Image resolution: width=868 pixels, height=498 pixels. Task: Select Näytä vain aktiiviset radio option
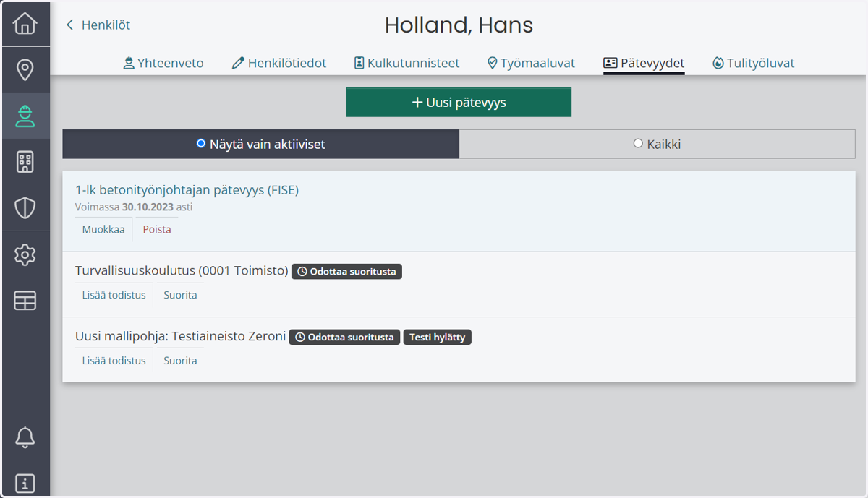[261, 144]
